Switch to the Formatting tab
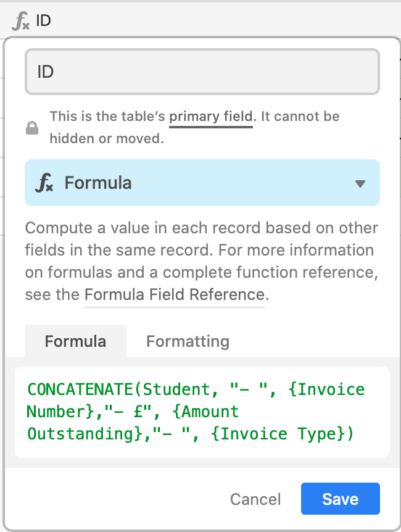This screenshot has width=401, height=532. point(188,341)
